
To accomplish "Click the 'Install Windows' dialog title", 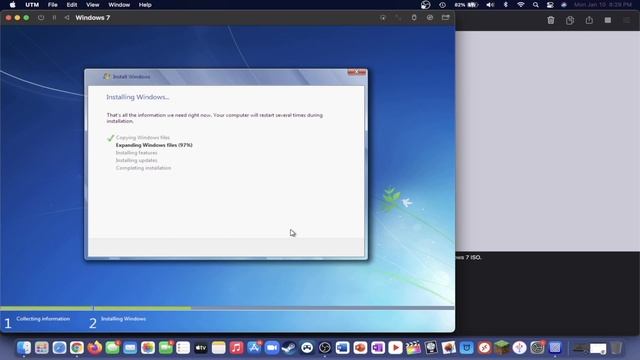I will click(131, 77).
